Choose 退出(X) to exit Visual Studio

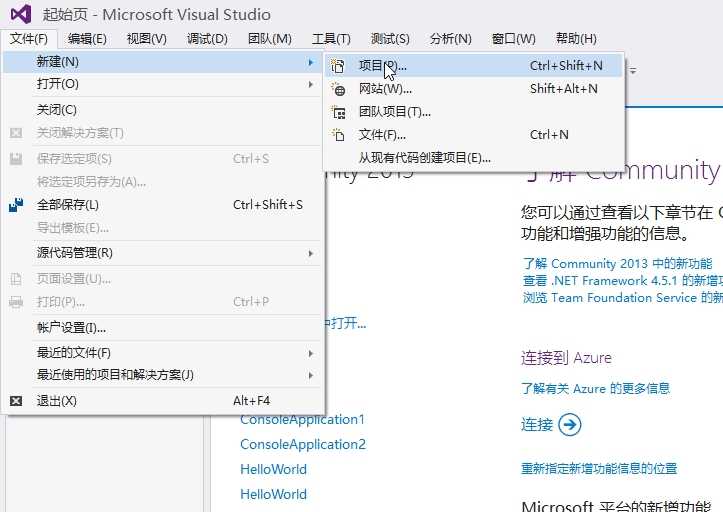click(162, 401)
